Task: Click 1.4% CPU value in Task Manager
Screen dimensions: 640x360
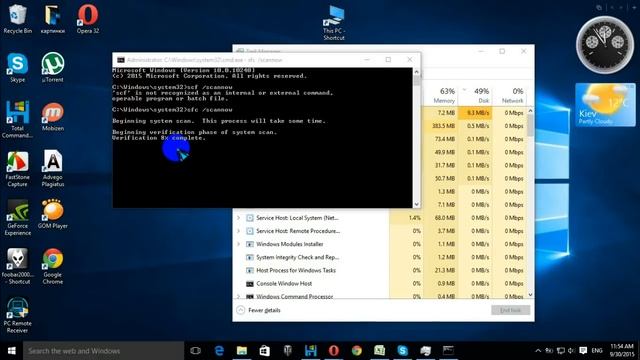Action: point(414,218)
